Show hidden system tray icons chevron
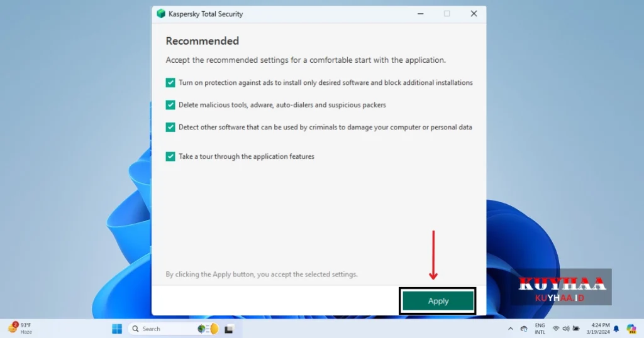The image size is (644, 338). coord(511,329)
